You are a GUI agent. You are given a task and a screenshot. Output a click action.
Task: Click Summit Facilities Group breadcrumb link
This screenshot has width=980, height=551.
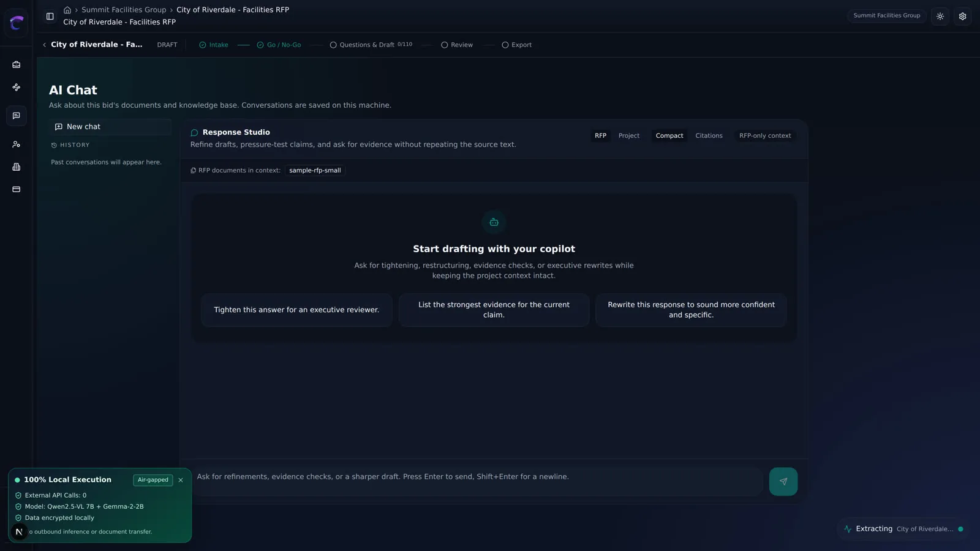tap(124, 10)
